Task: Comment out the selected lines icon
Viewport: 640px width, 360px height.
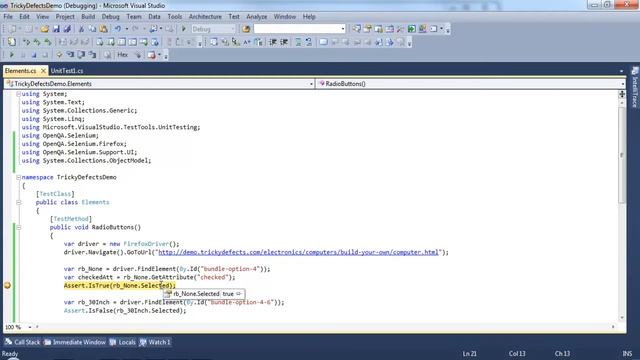Action: click(x=298, y=42)
